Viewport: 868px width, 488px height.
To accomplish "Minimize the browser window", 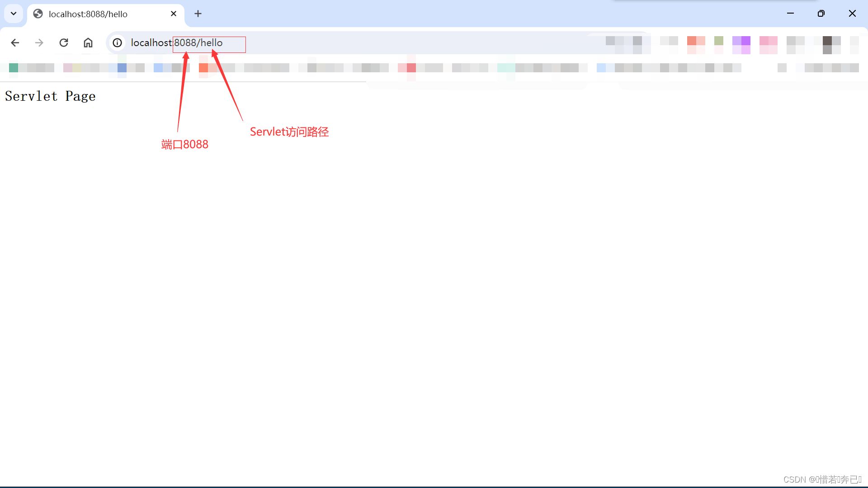I will coord(790,14).
